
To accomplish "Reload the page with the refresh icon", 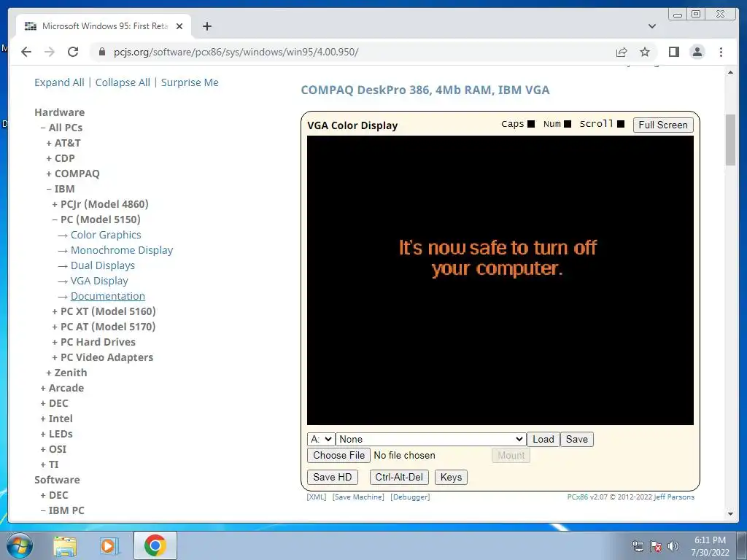I will coord(73,52).
